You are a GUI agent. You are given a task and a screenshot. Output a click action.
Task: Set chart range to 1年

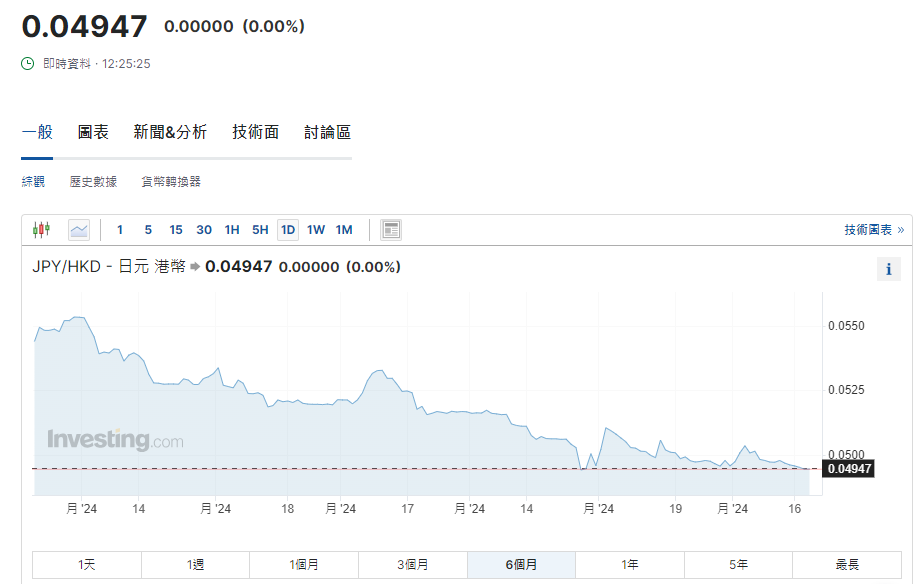629,565
